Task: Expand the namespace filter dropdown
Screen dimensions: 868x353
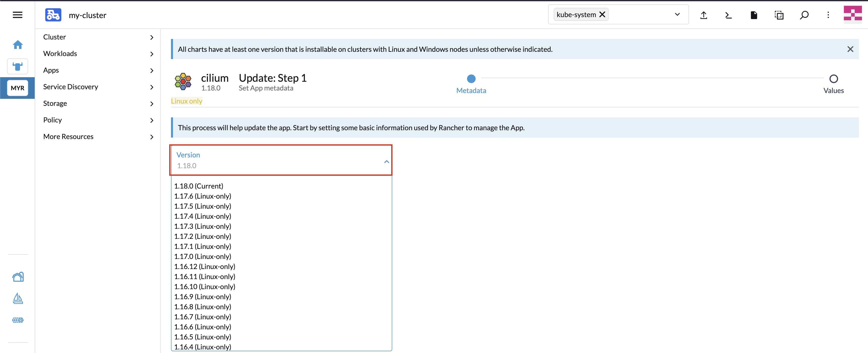Action: coord(677,15)
